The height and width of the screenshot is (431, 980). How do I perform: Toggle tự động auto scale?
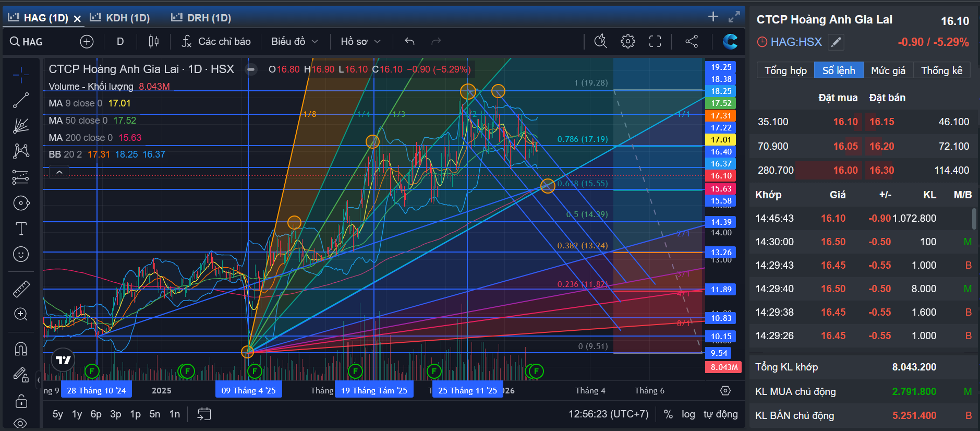(720, 414)
